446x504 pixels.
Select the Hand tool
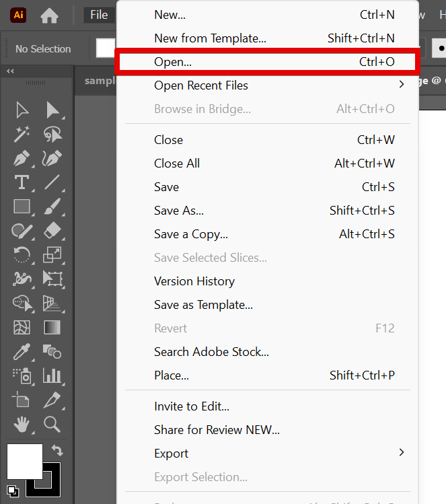click(22, 423)
